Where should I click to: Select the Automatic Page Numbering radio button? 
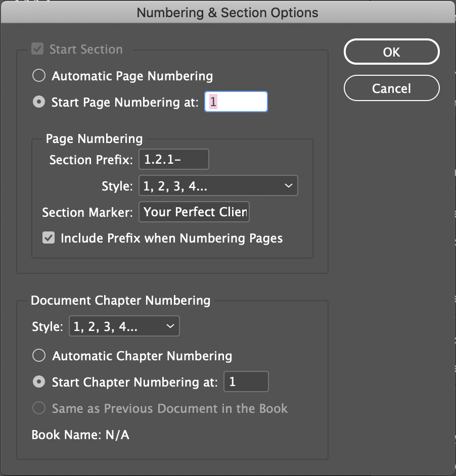click(x=38, y=75)
